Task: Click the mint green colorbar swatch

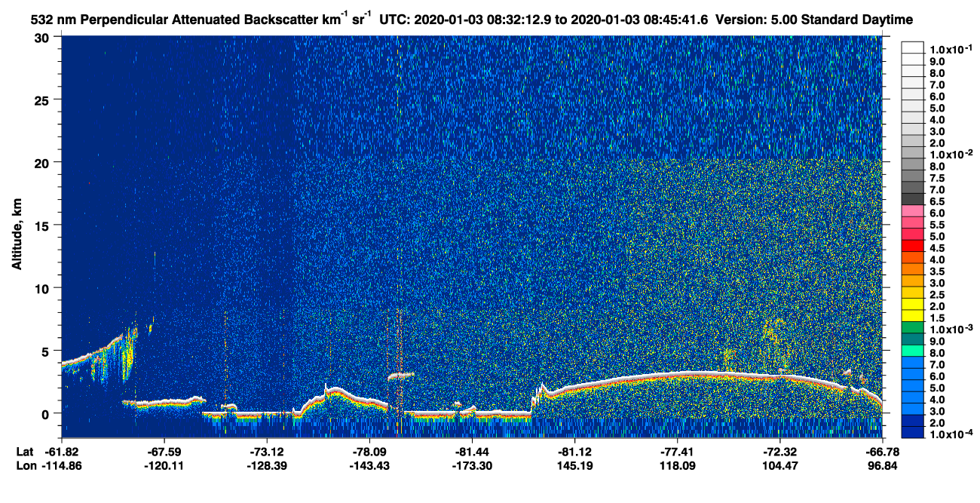Action: click(x=914, y=350)
